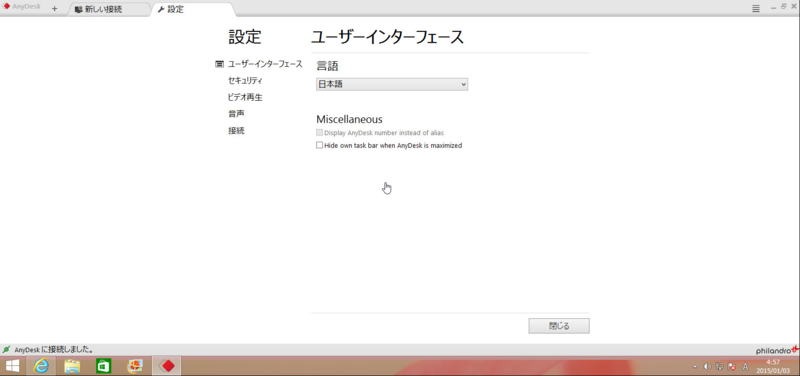Open the Windows Start button

(x=12, y=366)
